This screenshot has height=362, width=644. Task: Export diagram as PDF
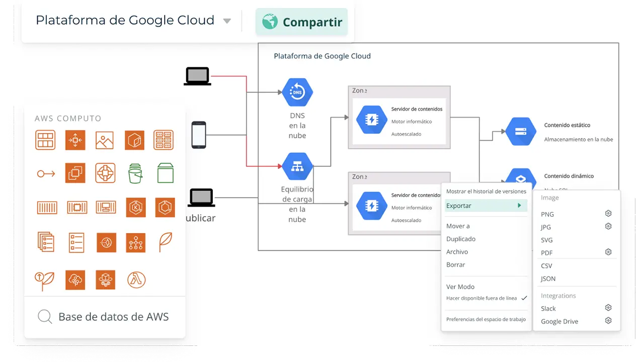tap(547, 253)
